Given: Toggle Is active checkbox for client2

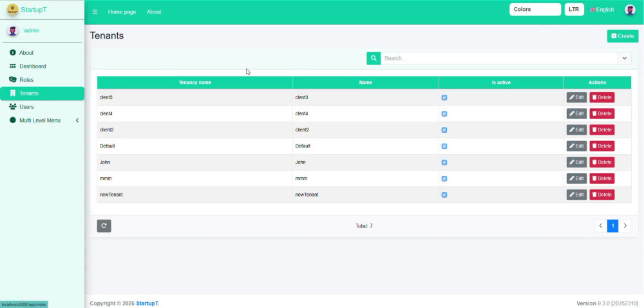Looking at the screenshot, I should (444, 130).
